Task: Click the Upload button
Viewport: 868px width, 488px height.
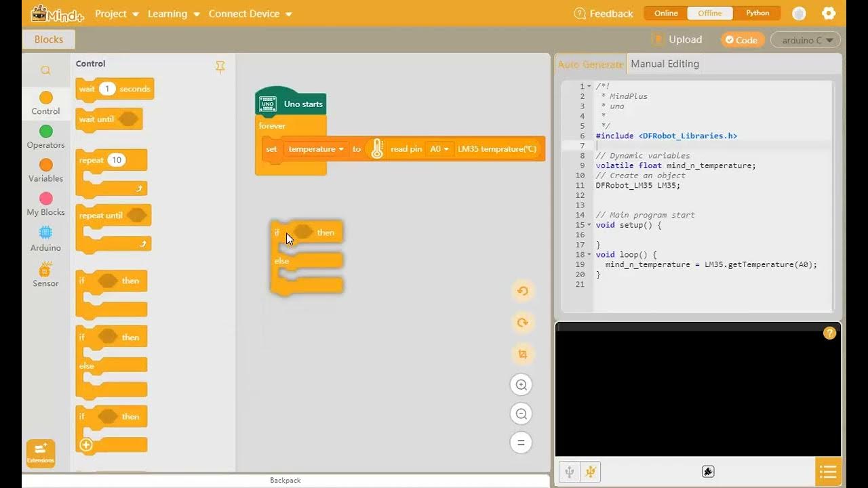Action: [677, 39]
